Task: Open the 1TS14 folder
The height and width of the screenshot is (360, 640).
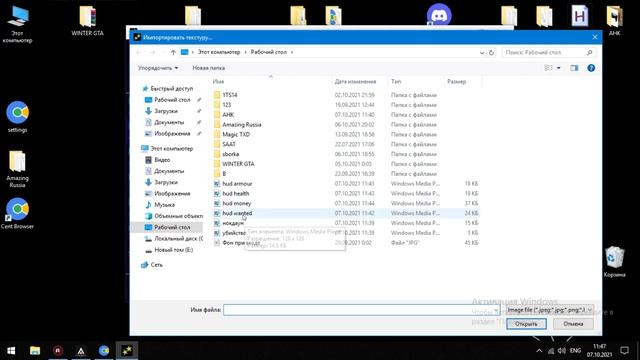Action: [x=230, y=95]
